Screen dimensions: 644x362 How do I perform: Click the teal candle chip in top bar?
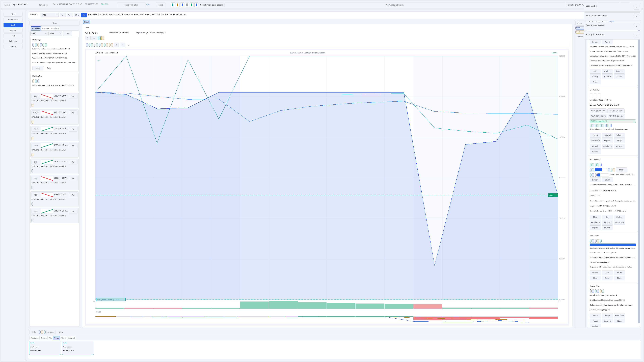(173, 5)
